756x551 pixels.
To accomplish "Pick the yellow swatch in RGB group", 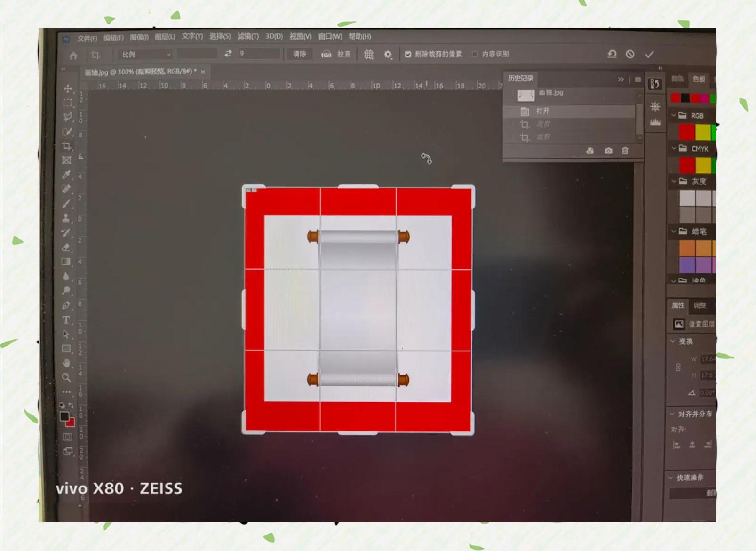I will [x=703, y=132].
